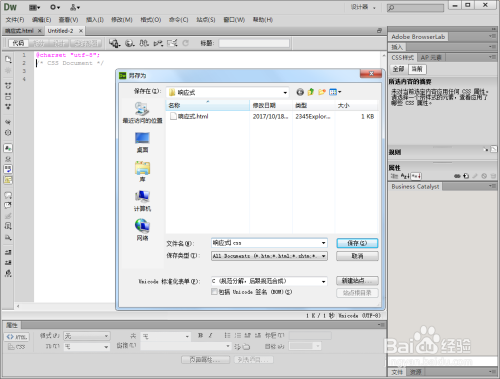Screen dimensions: 500x379
Task: Open the 站点(S) menu
Action: pos(206,20)
